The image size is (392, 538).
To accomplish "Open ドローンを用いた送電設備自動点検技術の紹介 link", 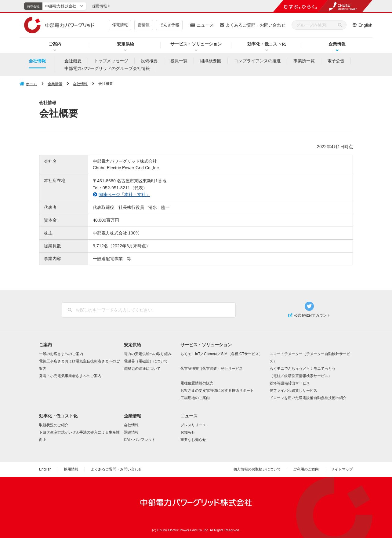I will 308,398.
